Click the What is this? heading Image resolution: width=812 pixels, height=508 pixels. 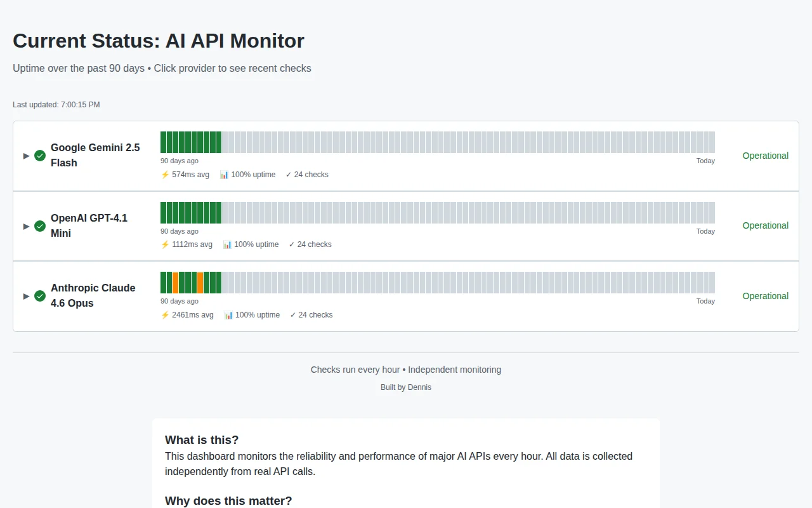click(202, 440)
